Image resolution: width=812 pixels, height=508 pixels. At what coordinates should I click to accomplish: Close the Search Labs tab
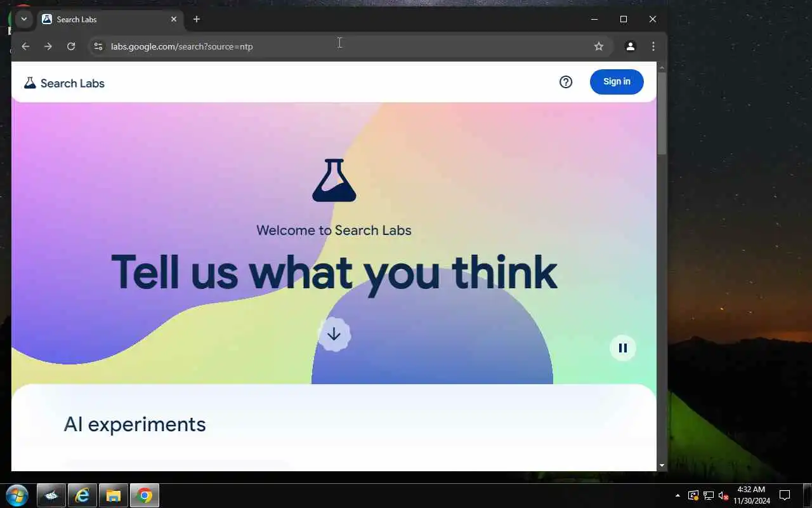click(x=174, y=19)
